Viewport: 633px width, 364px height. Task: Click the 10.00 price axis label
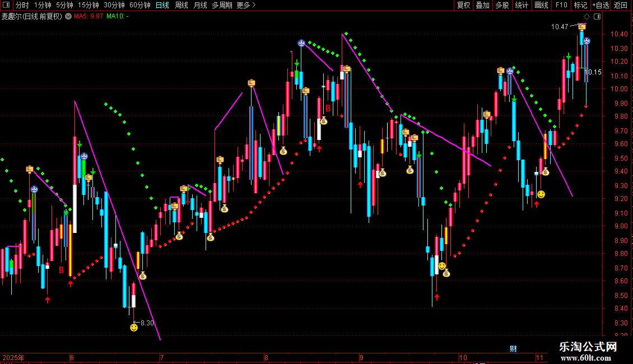point(619,89)
